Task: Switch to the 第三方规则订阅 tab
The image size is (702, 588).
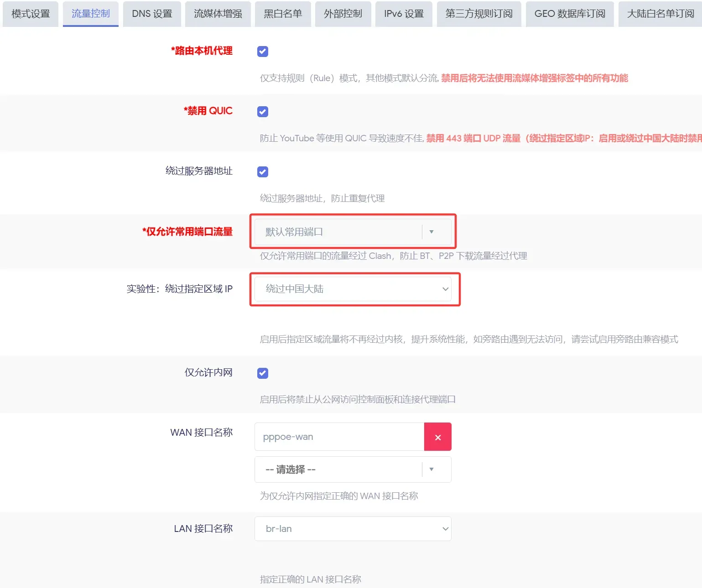Action: pyautogui.click(x=479, y=14)
